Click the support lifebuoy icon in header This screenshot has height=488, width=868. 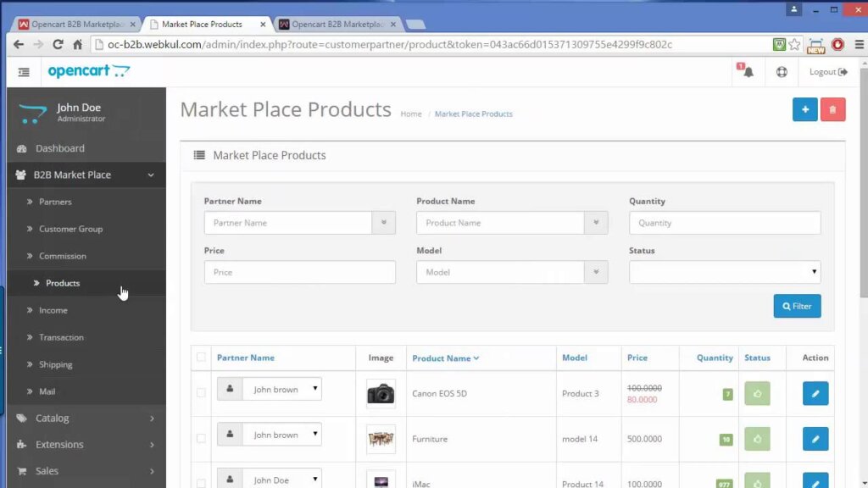(782, 72)
